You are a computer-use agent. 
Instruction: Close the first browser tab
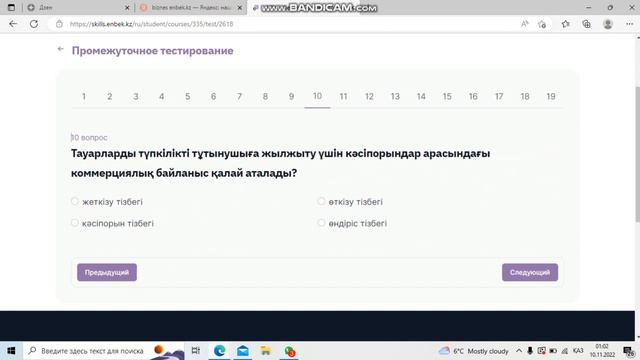tap(127, 8)
